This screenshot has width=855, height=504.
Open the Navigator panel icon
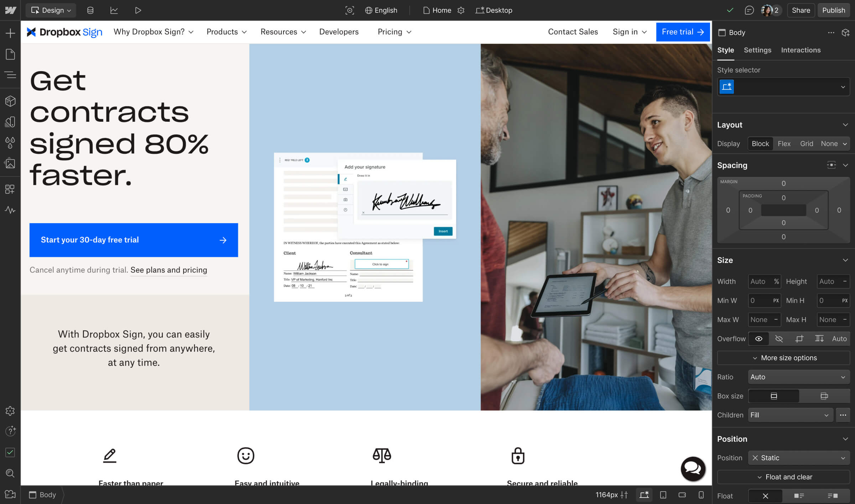pos(10,75)
